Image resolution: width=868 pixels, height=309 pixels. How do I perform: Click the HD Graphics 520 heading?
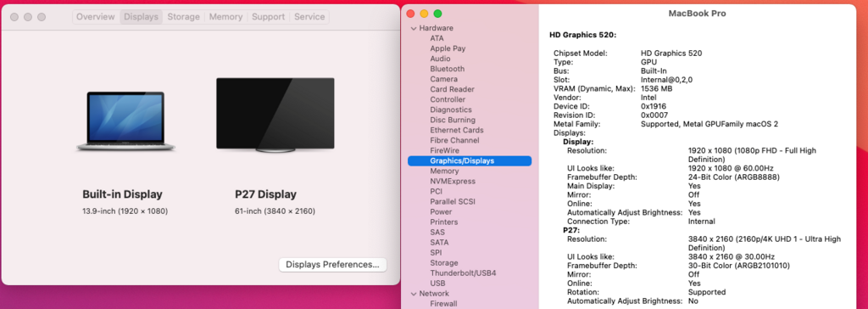click(583, 35)
